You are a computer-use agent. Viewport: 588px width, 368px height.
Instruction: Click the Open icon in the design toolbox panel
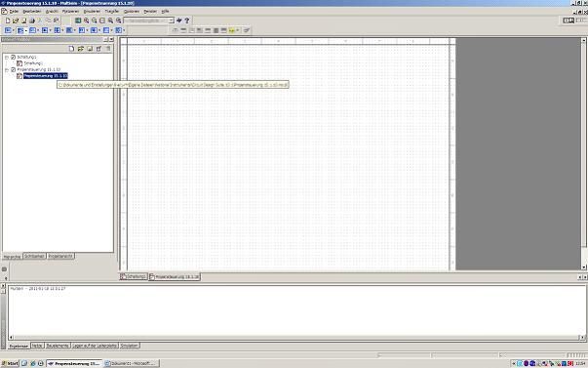(81, 49)
